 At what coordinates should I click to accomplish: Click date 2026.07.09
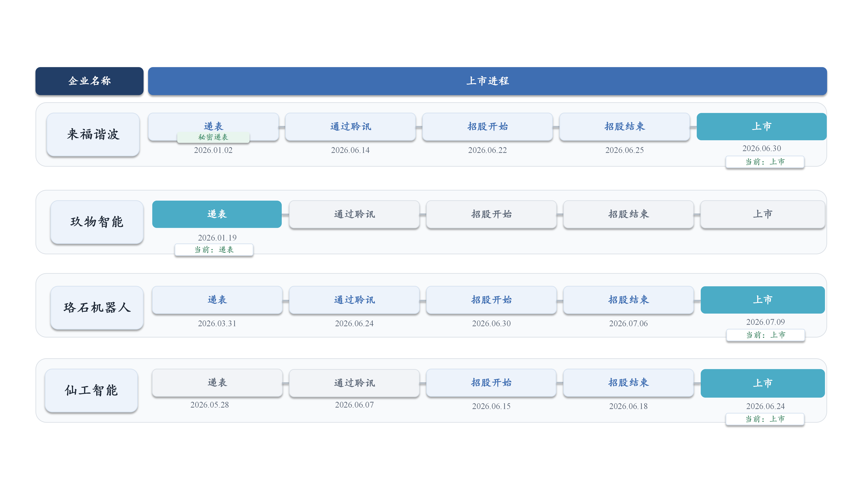[765, 322]
